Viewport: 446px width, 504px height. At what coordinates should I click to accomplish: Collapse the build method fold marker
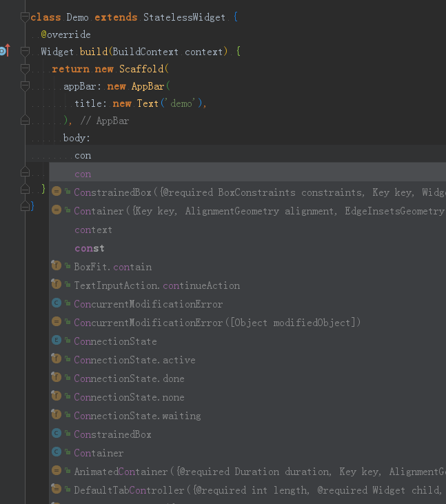25,52
